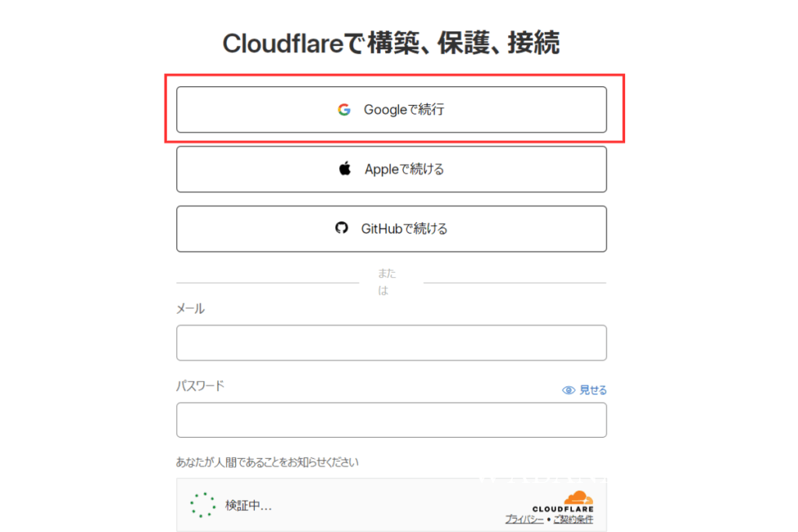Continue with GitHub (GitHubで続ける)

(x=391, y=228)
